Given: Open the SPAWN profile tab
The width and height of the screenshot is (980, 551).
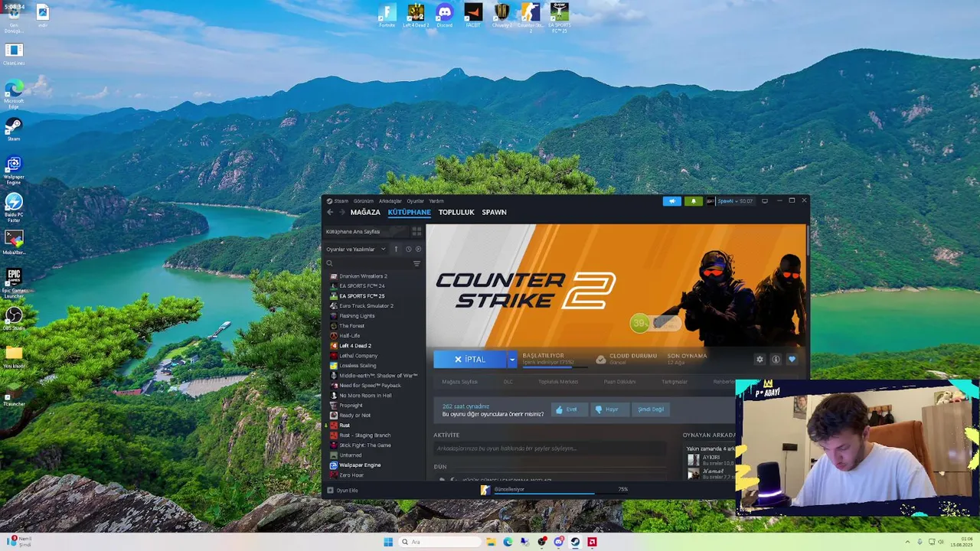Looking at the screenshot, I should (x=494, y=212).
